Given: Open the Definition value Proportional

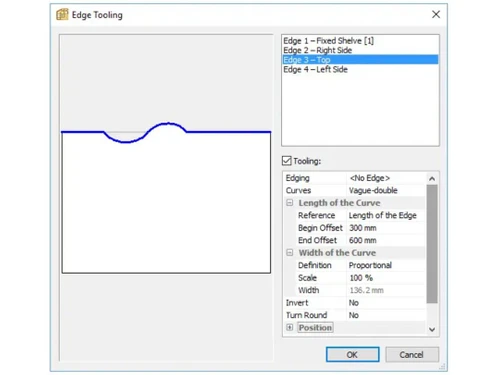Looking at the screenshot, I should click(386, 265).
